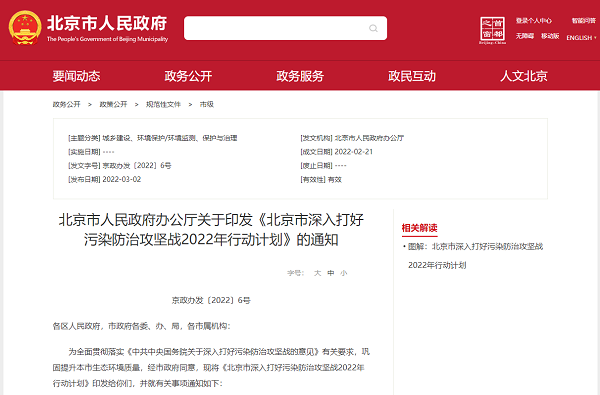This screenshot has height=395, width=600.
Task: Click the 市级 breadcrumb link
Action: click(207, 104)
